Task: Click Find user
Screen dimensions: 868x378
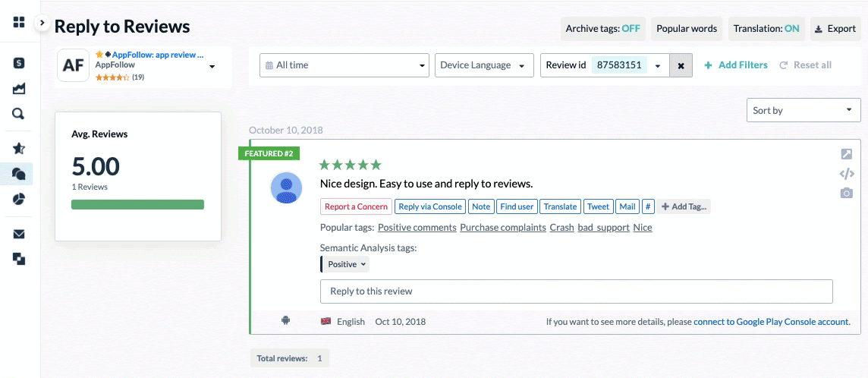Action: [517, 206]
